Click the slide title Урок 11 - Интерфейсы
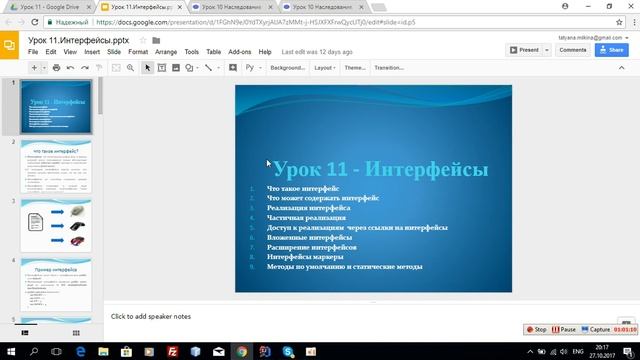Image resolution: width=640 pixels, height=360 pixels. tap(380, 169)
